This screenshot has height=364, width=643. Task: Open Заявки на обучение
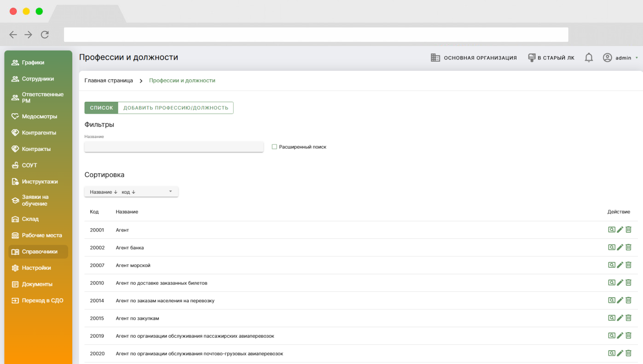tap(38, 200)
